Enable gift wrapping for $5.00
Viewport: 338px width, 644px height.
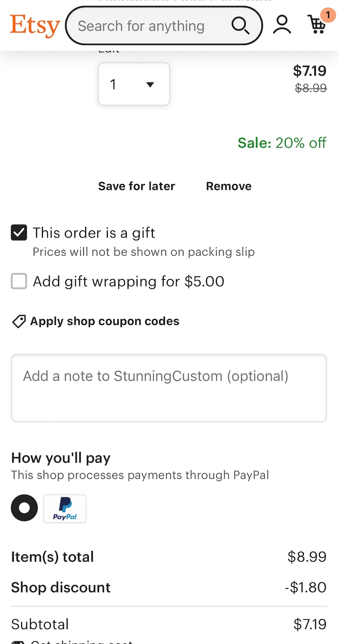click(19, 281)
